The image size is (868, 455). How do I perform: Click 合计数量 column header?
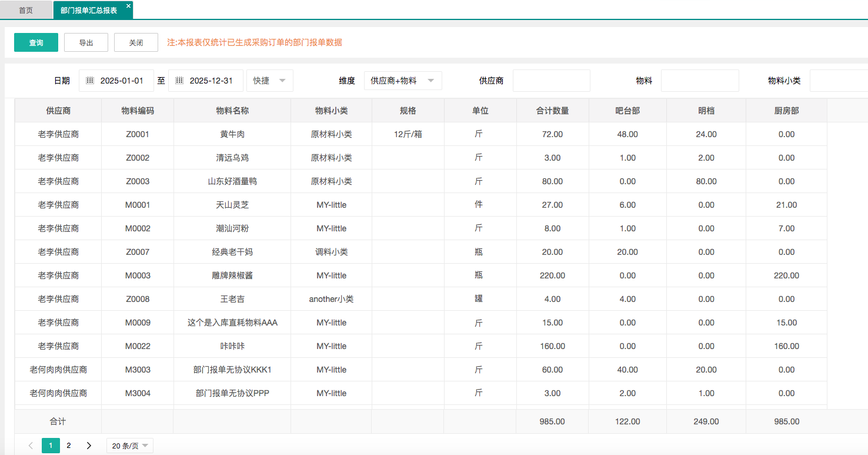(553, 111)
